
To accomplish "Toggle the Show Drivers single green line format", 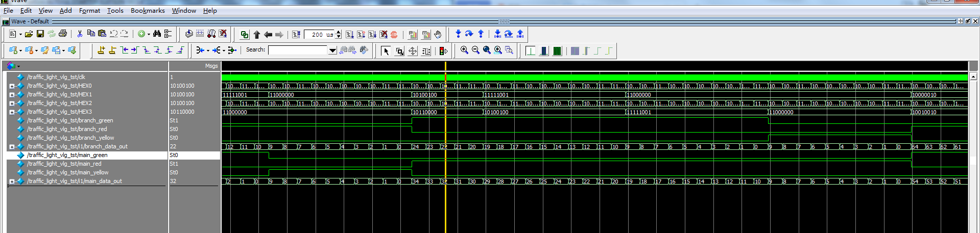I will [x=531, y=50].
